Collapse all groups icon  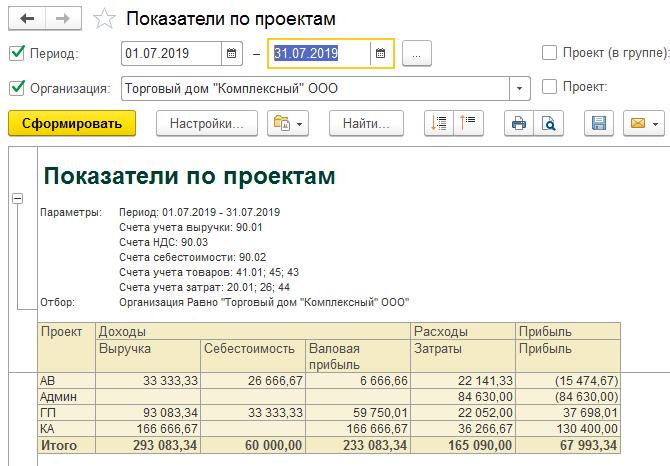(468, 123)
